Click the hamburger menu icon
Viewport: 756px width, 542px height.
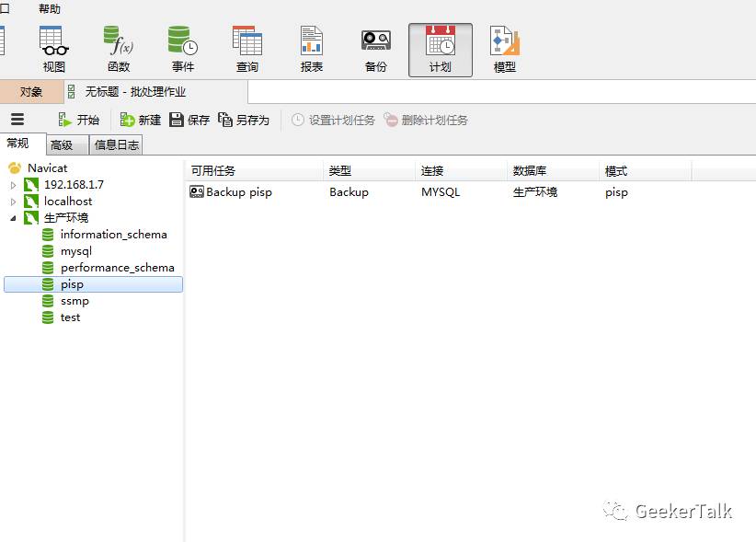17,119
